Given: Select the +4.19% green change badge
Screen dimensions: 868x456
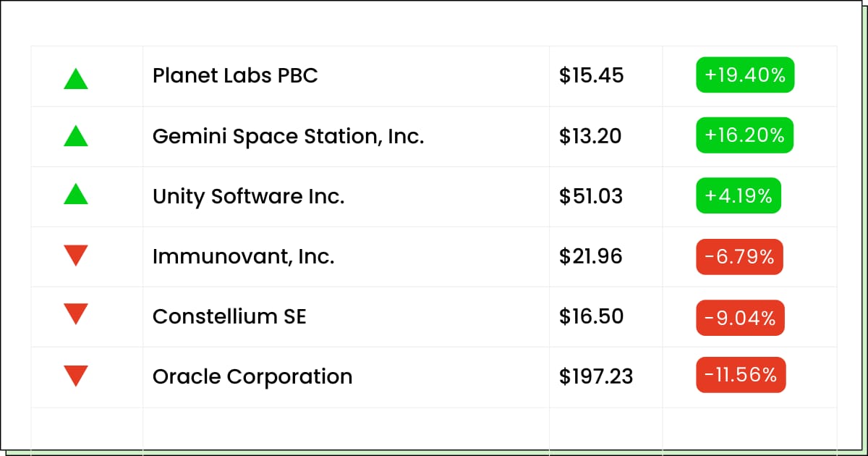Looking at the screenshot, I should point(739,195).
